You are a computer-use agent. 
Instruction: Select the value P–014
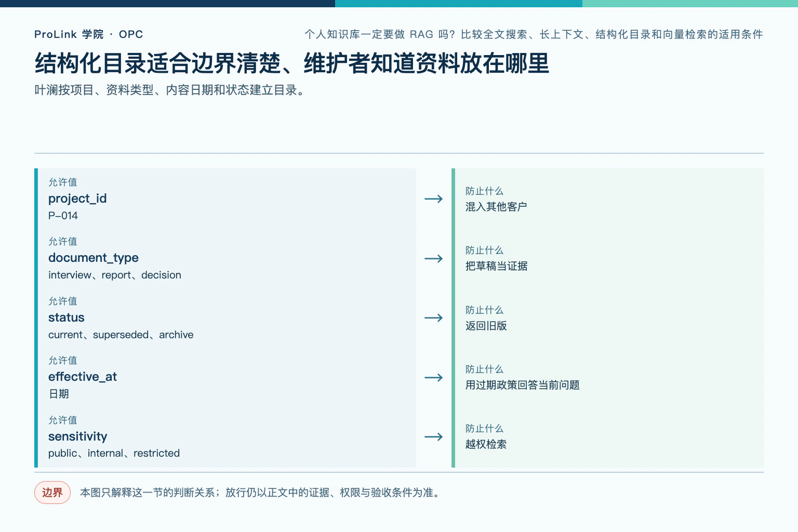coord(63,216)
